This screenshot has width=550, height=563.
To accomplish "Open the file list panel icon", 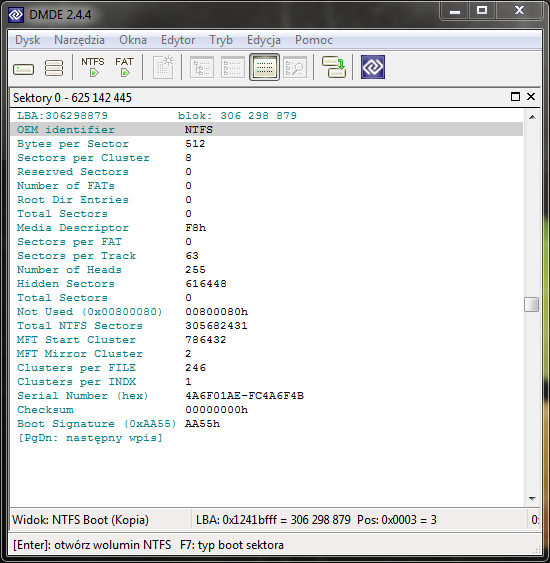I will tap(233, 67).
